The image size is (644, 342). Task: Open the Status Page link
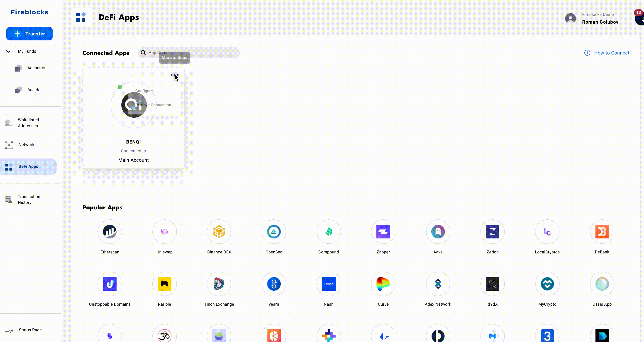(x=24, y=330)
